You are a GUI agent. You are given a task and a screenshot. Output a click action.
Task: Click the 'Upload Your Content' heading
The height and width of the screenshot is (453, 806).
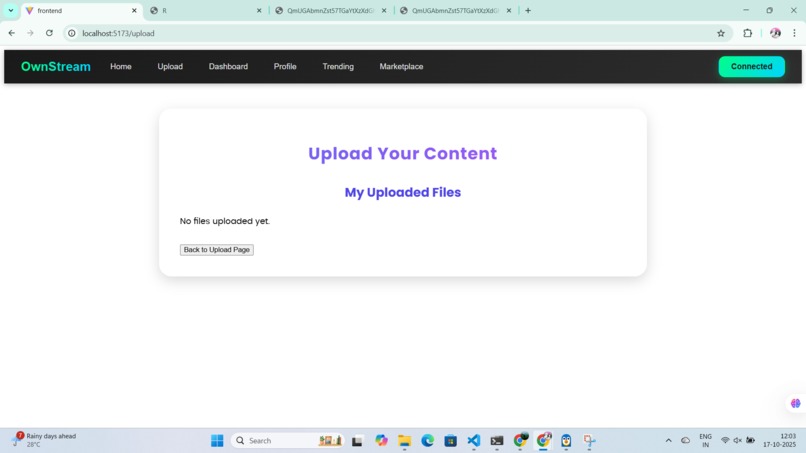coord(402,153)
